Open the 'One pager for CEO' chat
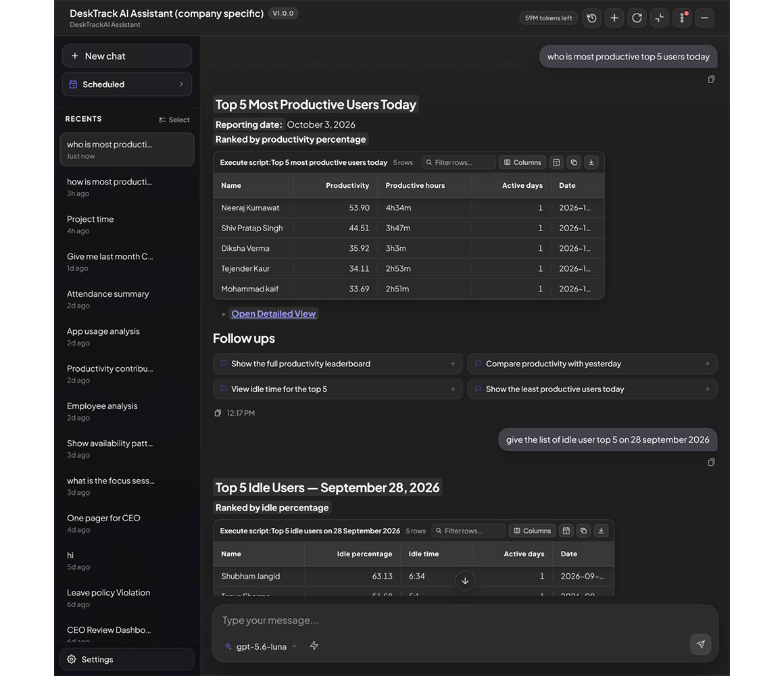 (127, 523)
